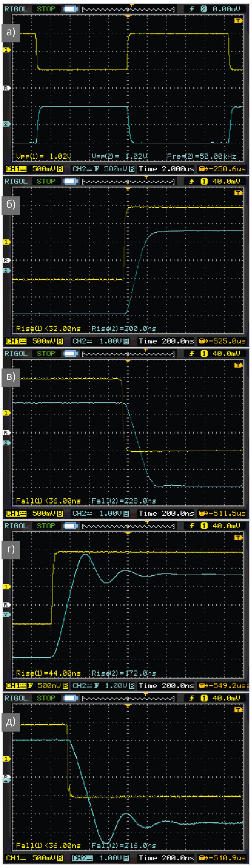Click the battery icon in panel а)

click(71, 9)
